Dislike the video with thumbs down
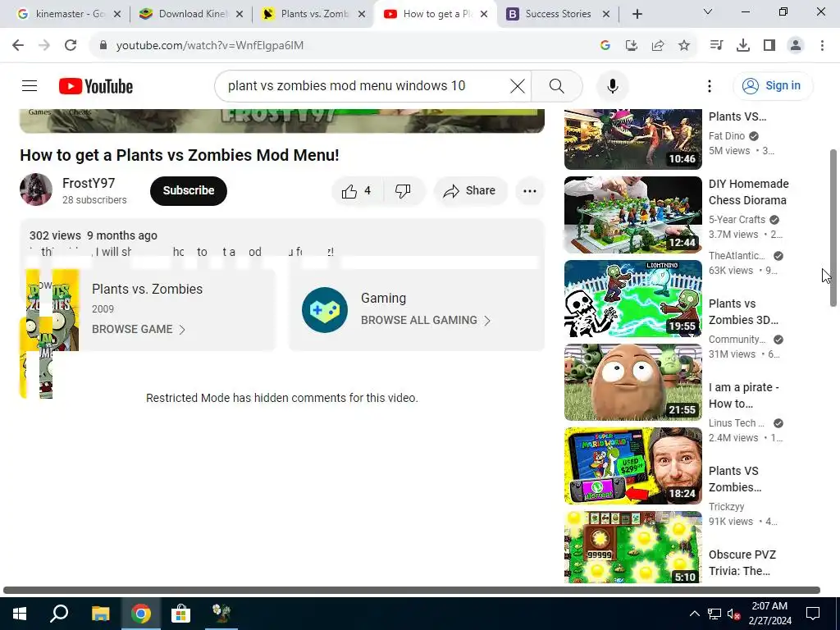Image resolution: width=840 pixels, height=630 pixels. click(403, 190)
